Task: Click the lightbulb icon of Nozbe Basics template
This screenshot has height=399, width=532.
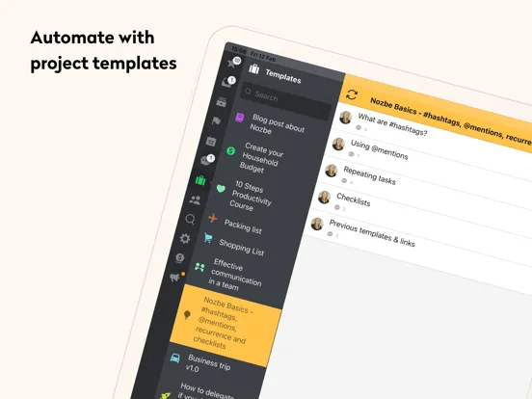Action: 187,315
